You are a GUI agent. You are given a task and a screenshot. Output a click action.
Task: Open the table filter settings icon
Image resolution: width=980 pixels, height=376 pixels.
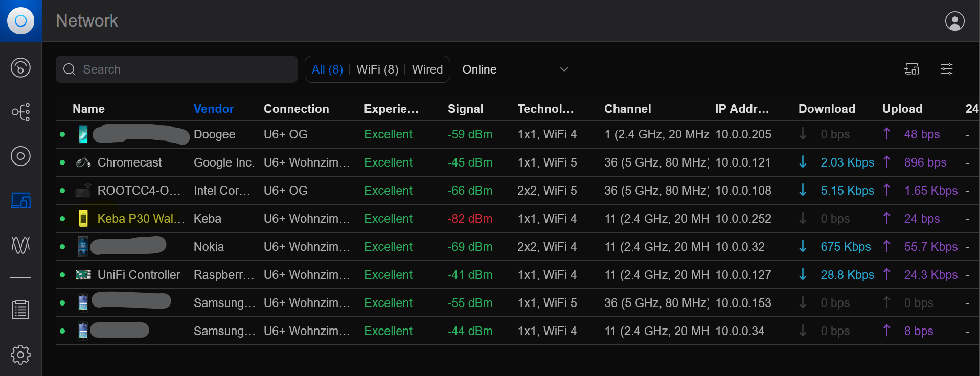(x=946, y=69)
